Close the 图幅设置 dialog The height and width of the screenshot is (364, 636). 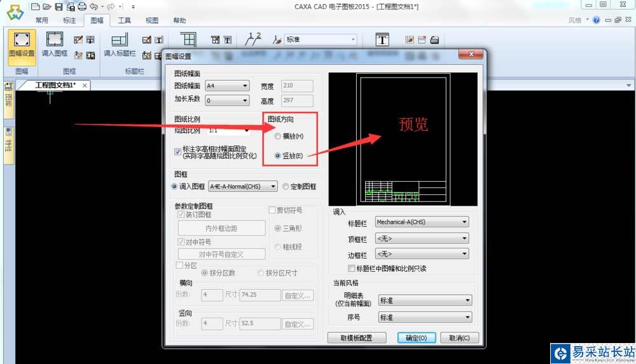(x=471, y=54)
